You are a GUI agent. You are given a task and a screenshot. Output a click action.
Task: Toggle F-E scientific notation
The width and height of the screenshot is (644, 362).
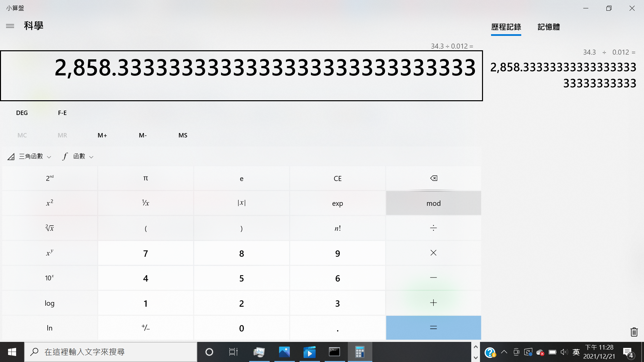tap(62, 113)
